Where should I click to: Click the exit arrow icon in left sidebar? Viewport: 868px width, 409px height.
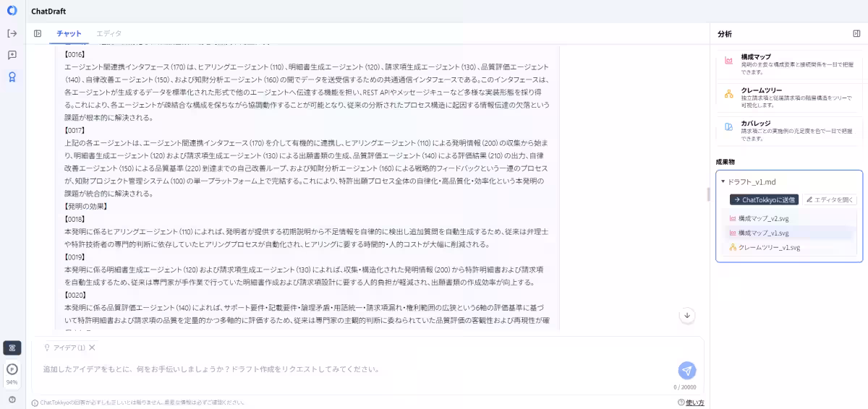[12, 33]
